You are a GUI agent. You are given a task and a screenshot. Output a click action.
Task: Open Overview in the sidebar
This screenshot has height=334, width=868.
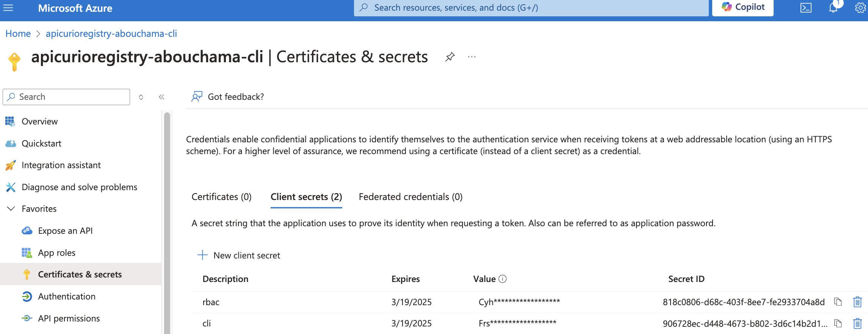(x=39, y=121)
